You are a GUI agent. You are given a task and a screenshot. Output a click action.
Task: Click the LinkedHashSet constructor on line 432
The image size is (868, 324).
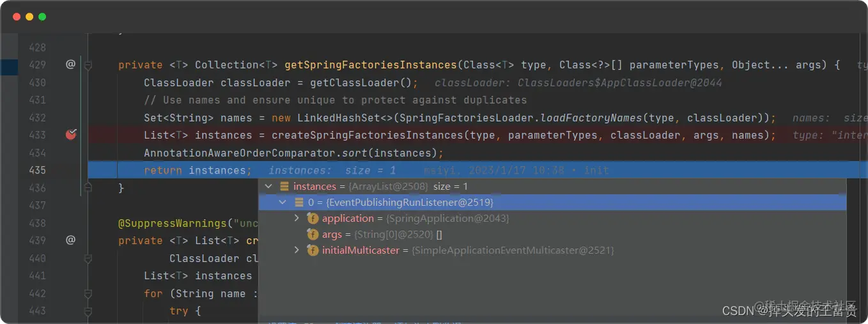[x=336, y=118]
